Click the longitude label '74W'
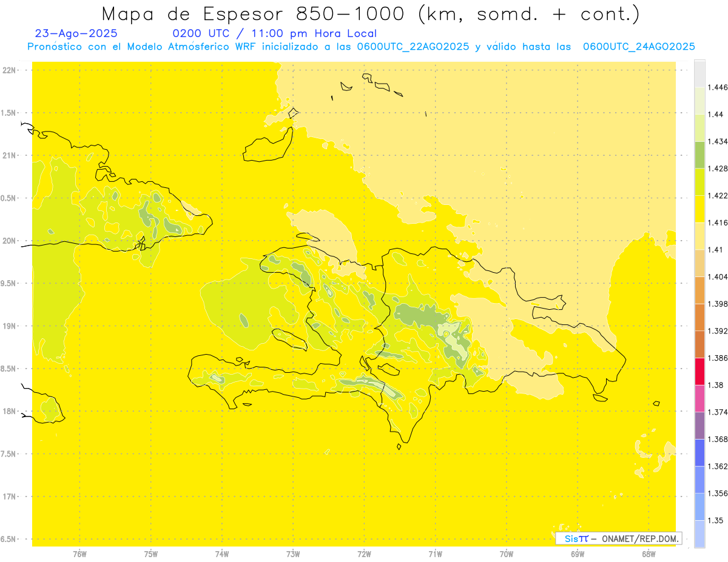This screenshot has height=562, width=728. coord(222,554)
